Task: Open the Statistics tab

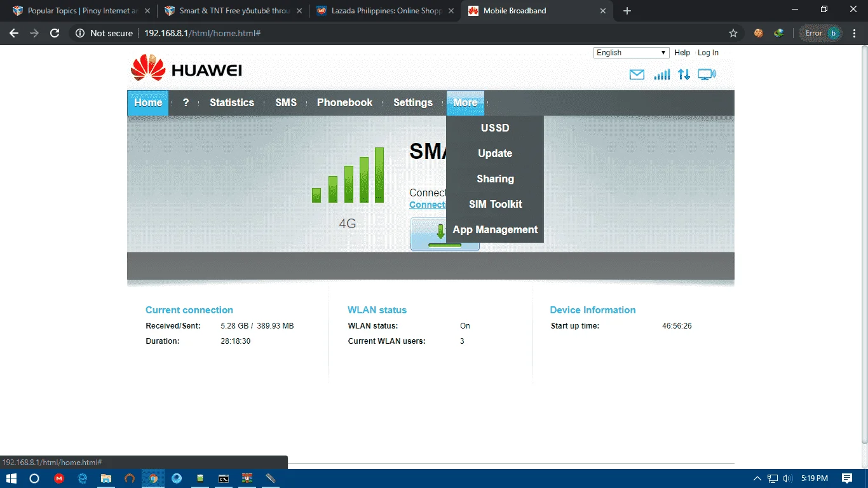Action: [x=232, y=103]
